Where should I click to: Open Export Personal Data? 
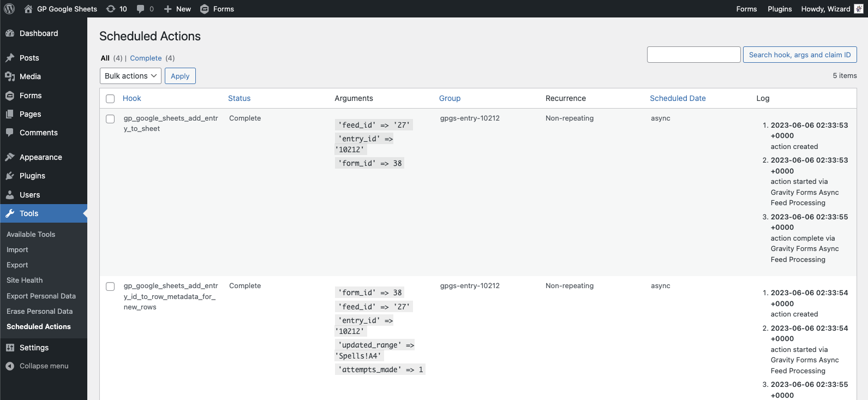tap(41, 296)
